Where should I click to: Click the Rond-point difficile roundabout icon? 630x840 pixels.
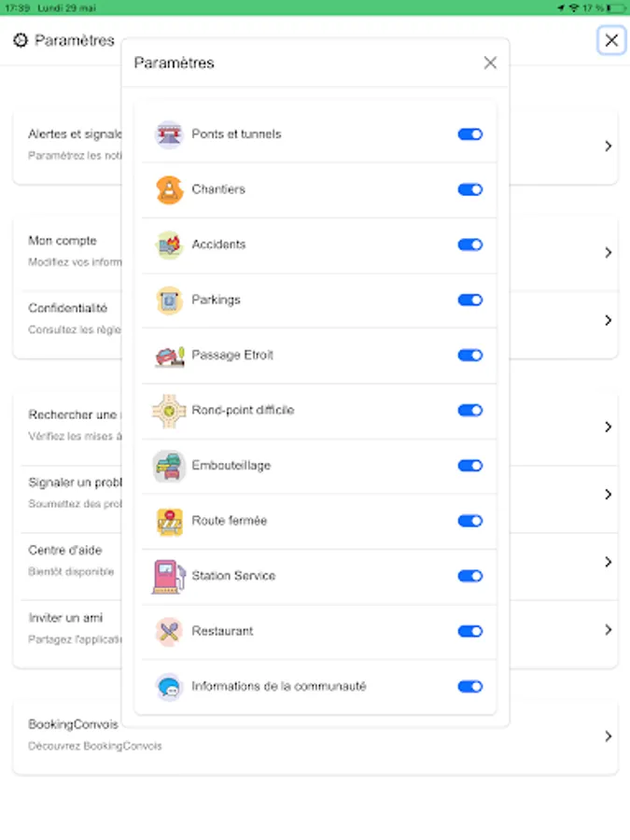(169, 411)
